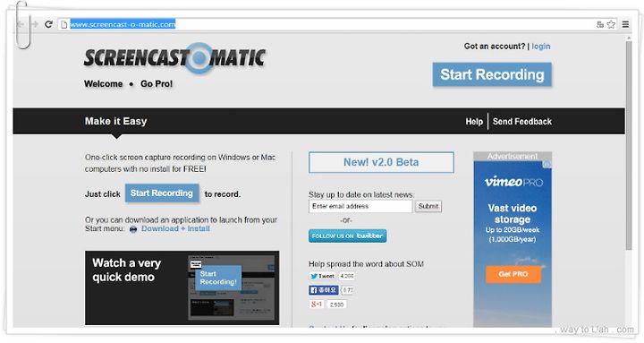Click the New! v2.0 Beta button
The height and width of the screenshot is (343, 644).
click(x=381, y=162)
